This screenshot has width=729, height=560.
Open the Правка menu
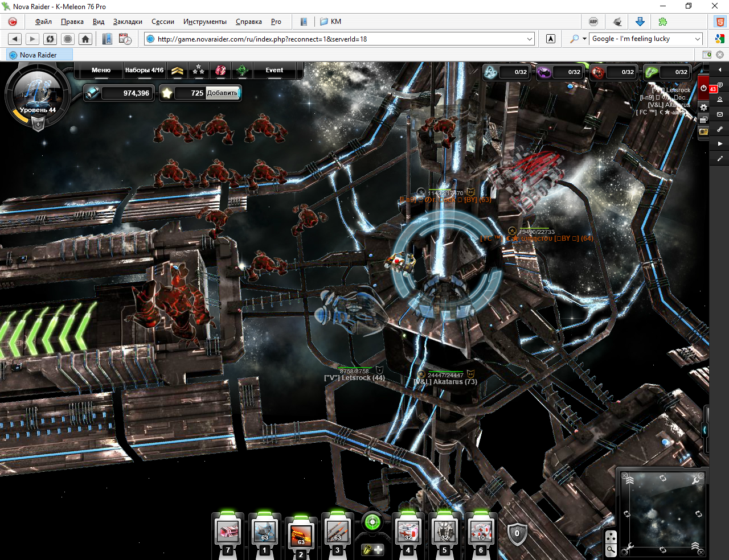(72, 22)
